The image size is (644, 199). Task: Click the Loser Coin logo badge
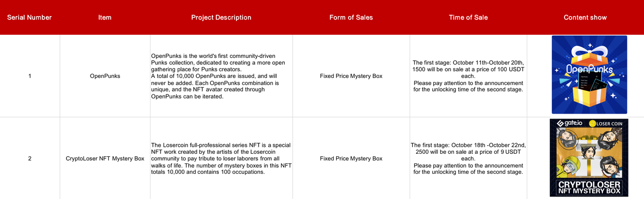[606, 123]
